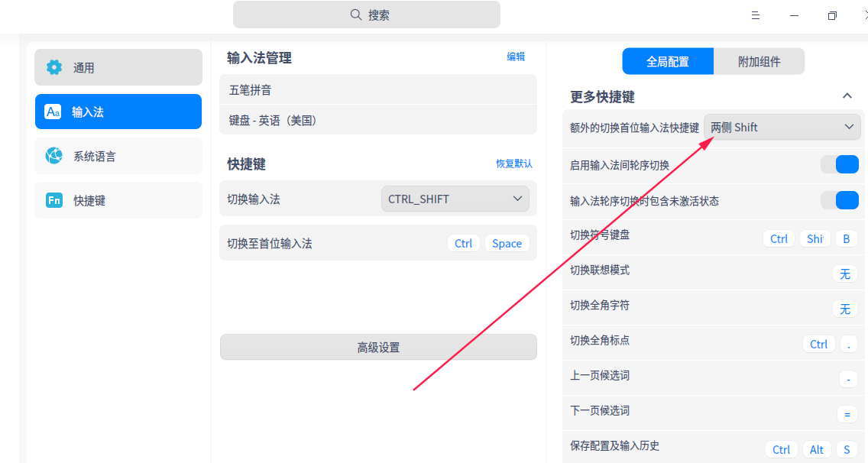Click Ctrl key in 保存配置及输入历史 row

click(x=782, y=449)
